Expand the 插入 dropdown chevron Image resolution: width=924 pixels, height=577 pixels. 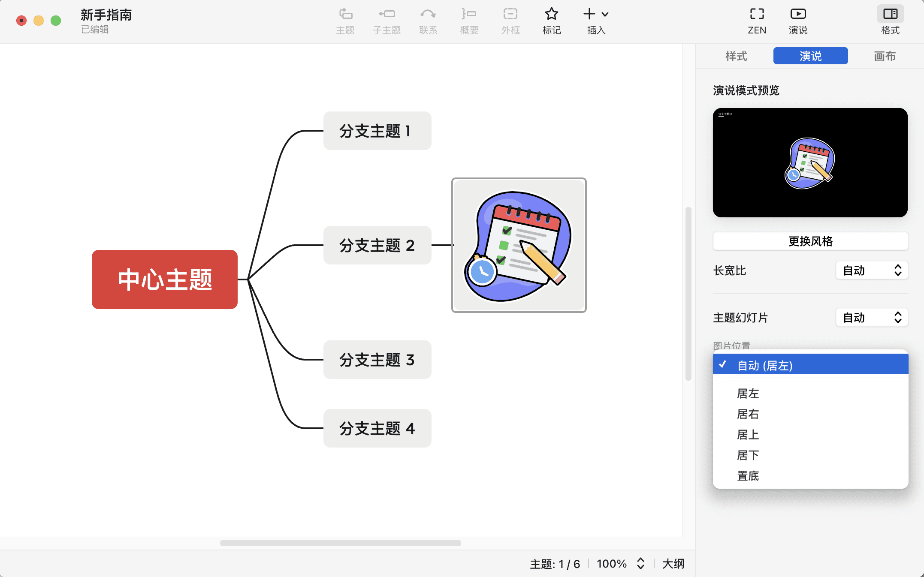(605, 14)
